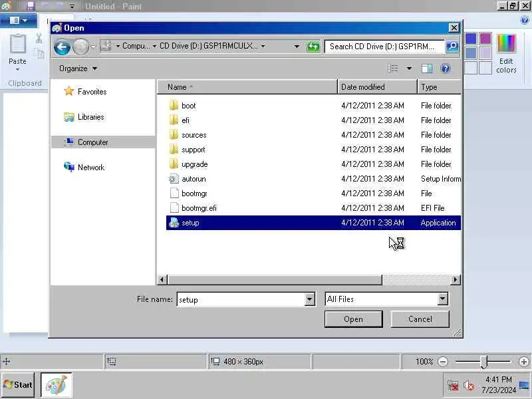
Task: Expand the arrow after the CD Drive breadcrumb
Action: tap(263, 46)
